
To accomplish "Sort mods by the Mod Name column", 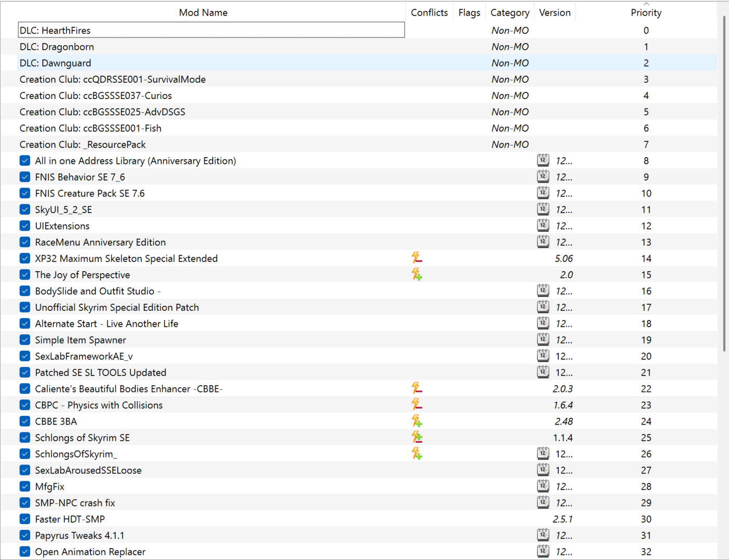I will pyautogui.click(x=203, y=12).
